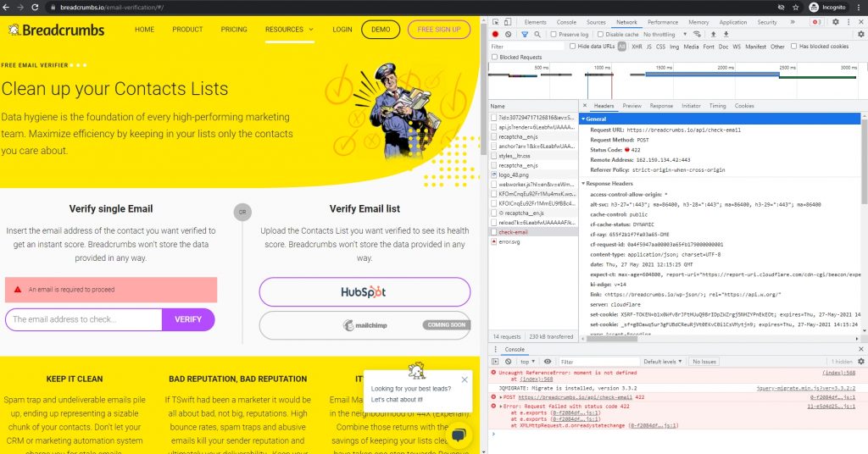Open DevTools settings gear in top bar
Image resolution: width=868 pixels, height=454 pixels.
[x=835, y=22]
